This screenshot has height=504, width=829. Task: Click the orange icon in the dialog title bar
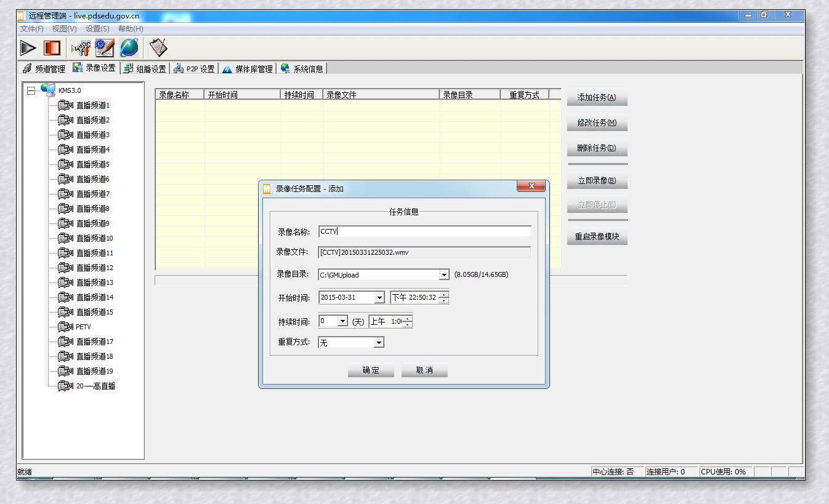(x=267, y=188)
